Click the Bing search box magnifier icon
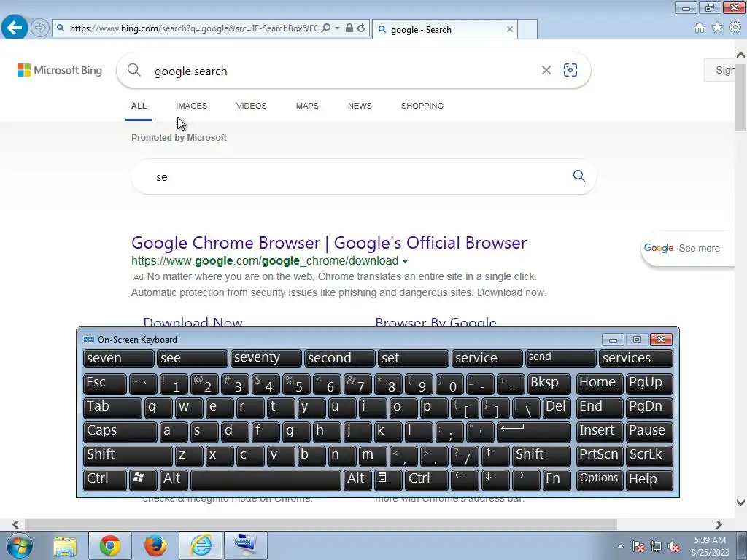Image resolution: width=747 pixels, height=560 pixels. tap(134, 70)
